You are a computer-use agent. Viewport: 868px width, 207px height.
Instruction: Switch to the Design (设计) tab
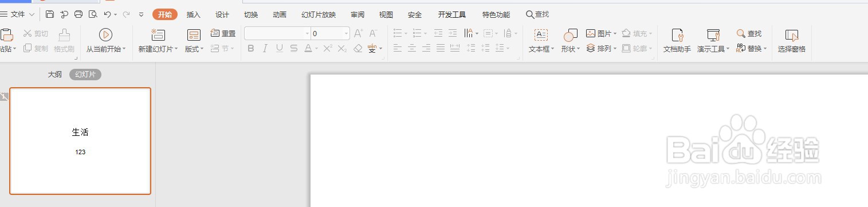click(222, 14)
